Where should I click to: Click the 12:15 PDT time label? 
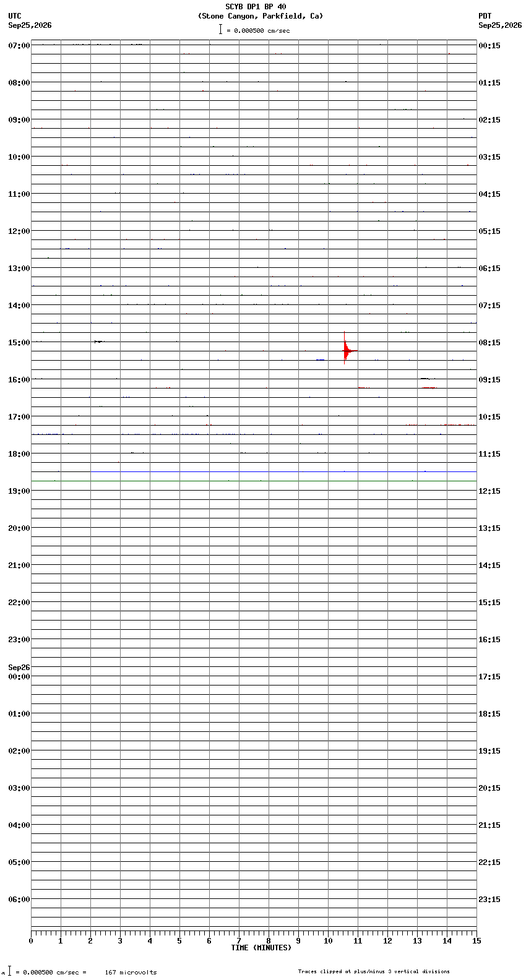(x=489, y=491)
